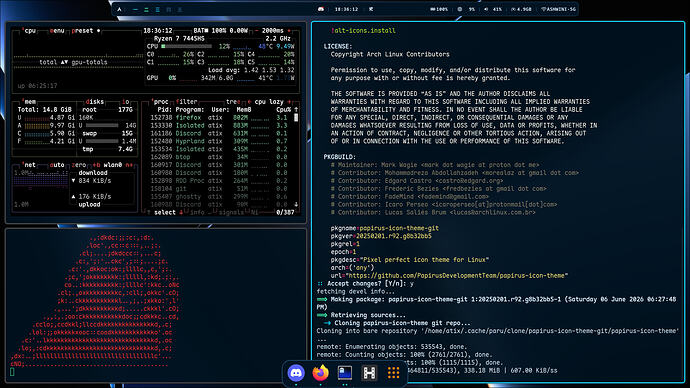The width and height of the screenshot is (690, 388).
Task: Switch to the second workspace indicator
Action: coord(146,9)
